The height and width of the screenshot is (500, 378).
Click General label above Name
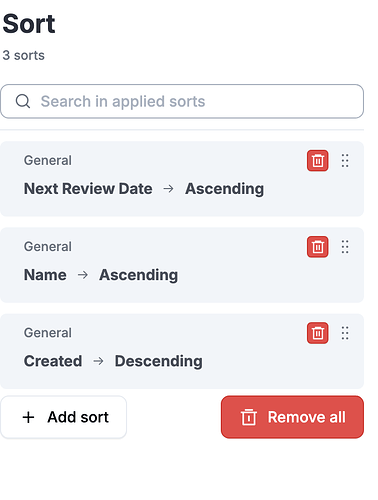pos(48,247)
